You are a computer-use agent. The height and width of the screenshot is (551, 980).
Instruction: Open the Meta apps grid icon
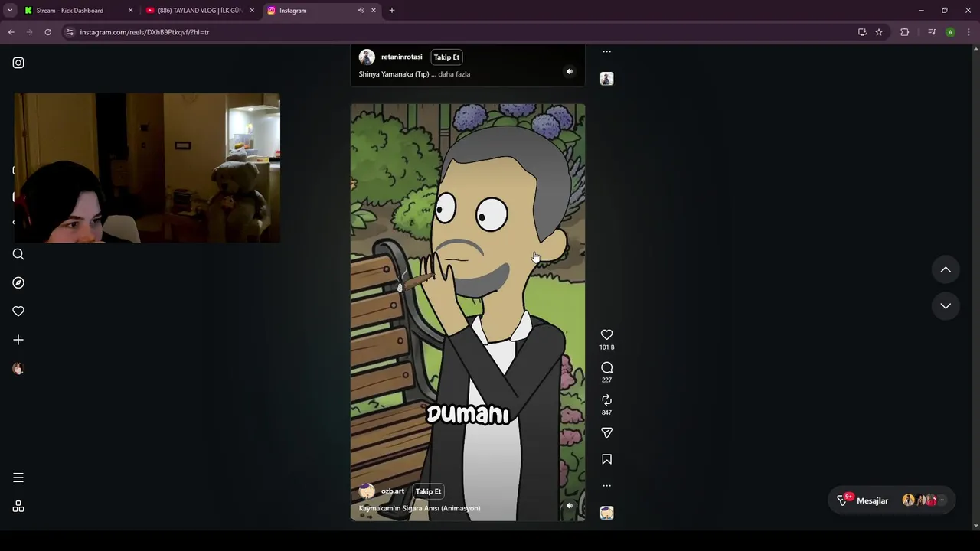[18, 507]
